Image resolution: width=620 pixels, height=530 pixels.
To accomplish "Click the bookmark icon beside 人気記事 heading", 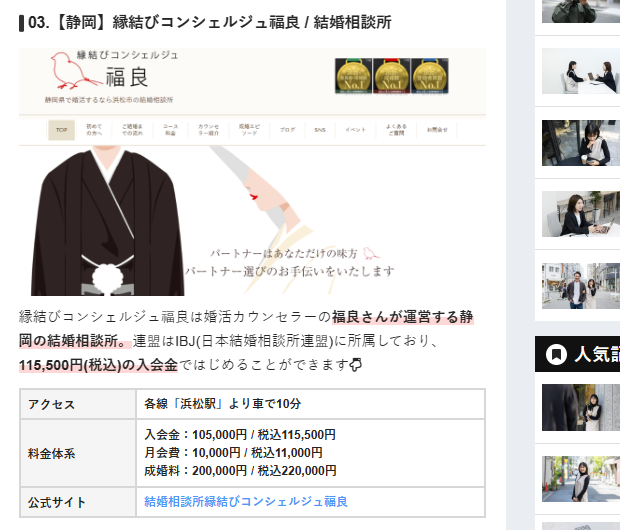I will (x=554, y=355).
